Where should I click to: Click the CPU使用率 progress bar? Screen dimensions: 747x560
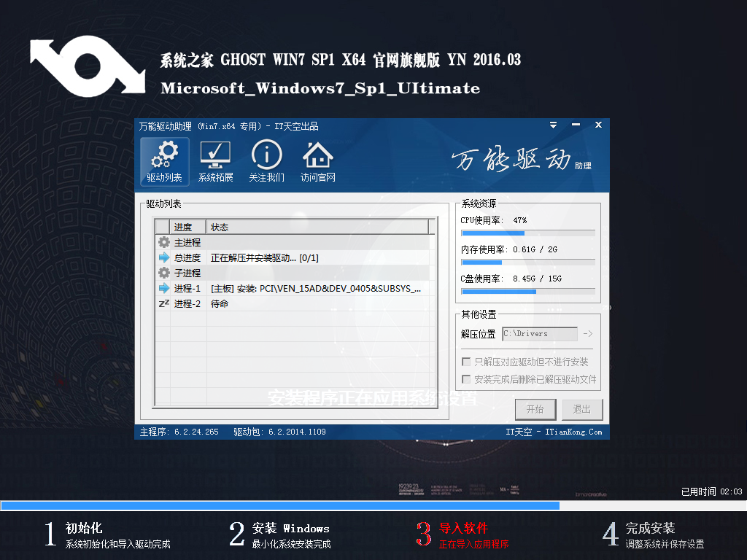[528, 233]
